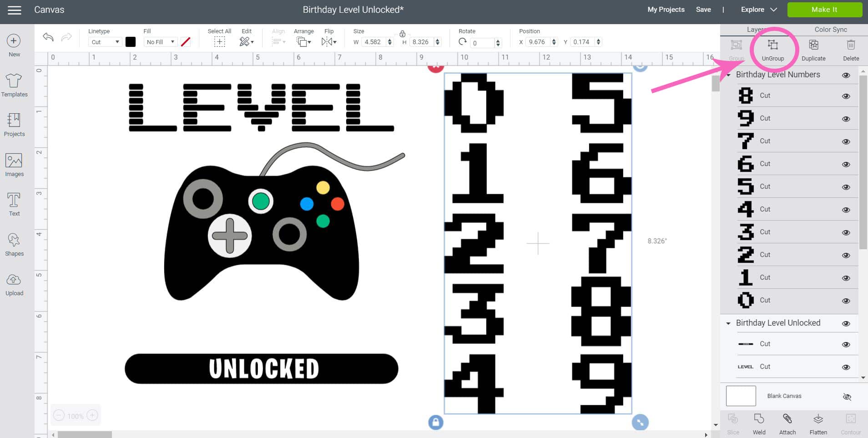Switch to the Color Sync tab
The image size is (868, 438).
click(831, 29)
